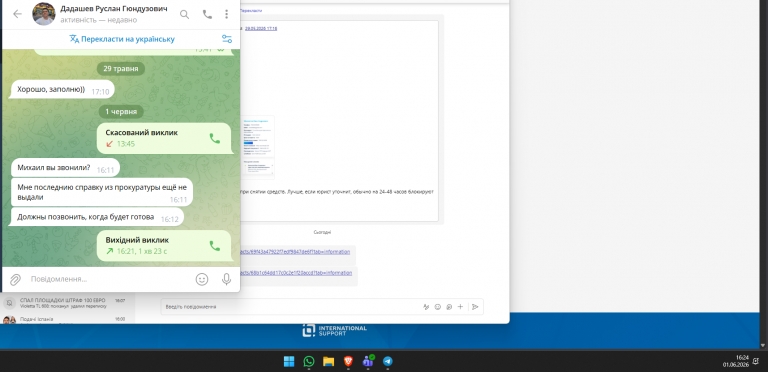This screenshot has height=372, width=768.
Task: Search in the Telegram conversation
Action: coord(184,14)
